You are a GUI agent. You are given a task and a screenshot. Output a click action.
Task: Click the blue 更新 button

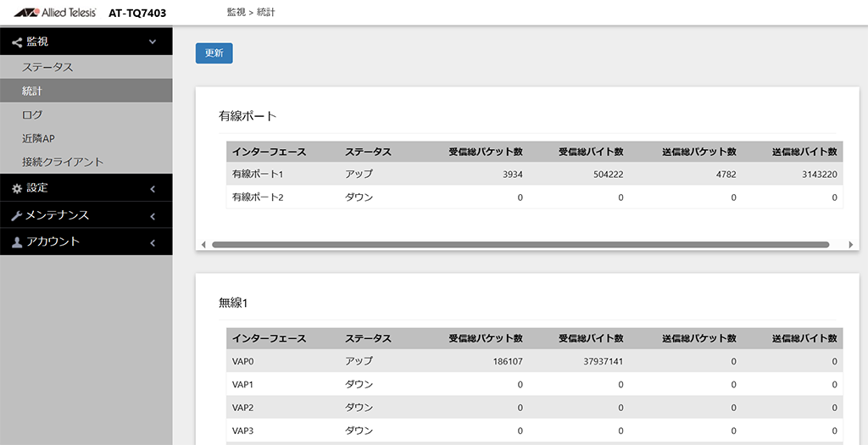[x=214, y=53]
